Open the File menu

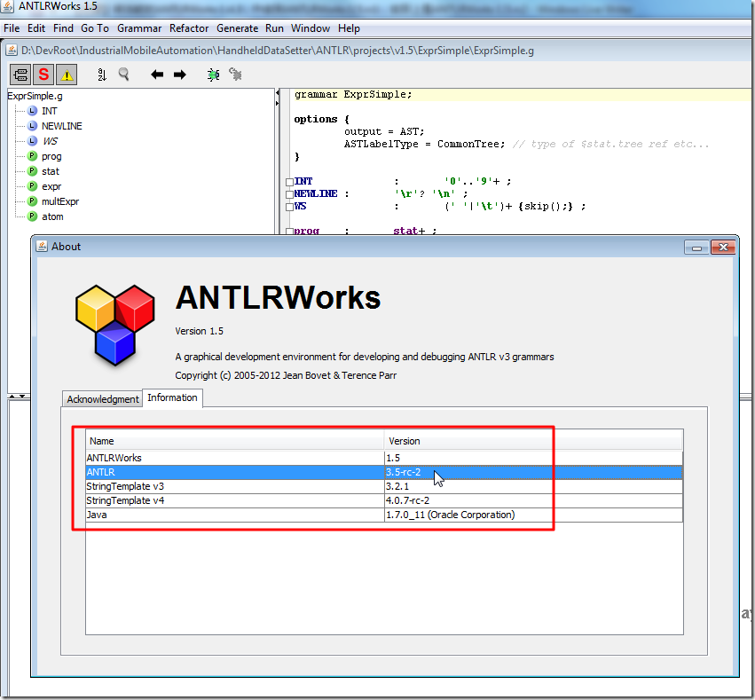click(12, 28)
